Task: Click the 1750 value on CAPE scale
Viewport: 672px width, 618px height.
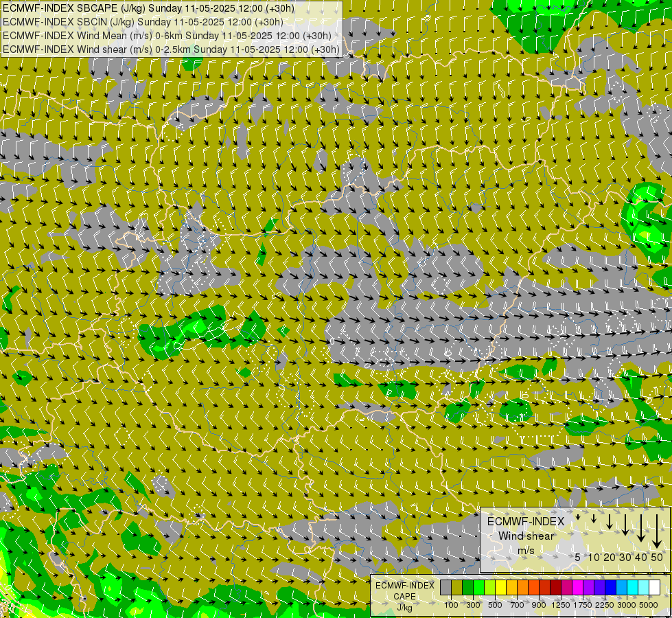Action: click(x=583, y=605)
